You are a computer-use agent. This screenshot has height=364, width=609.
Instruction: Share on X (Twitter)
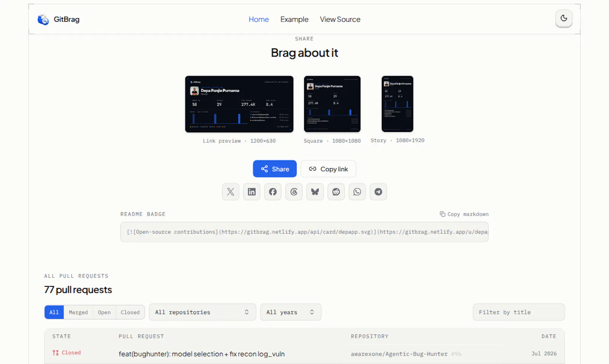click(231, 192)
